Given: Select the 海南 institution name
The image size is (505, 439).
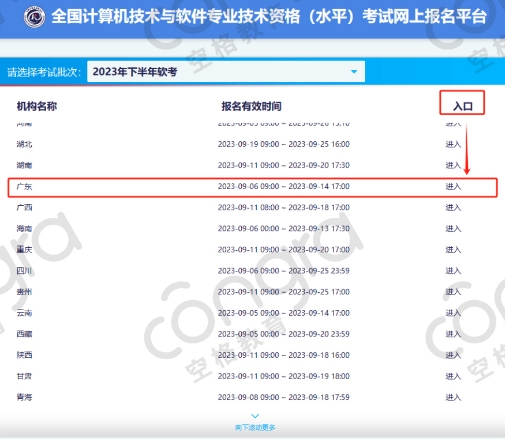Looking at the screenshot, I should click(24, 229).
